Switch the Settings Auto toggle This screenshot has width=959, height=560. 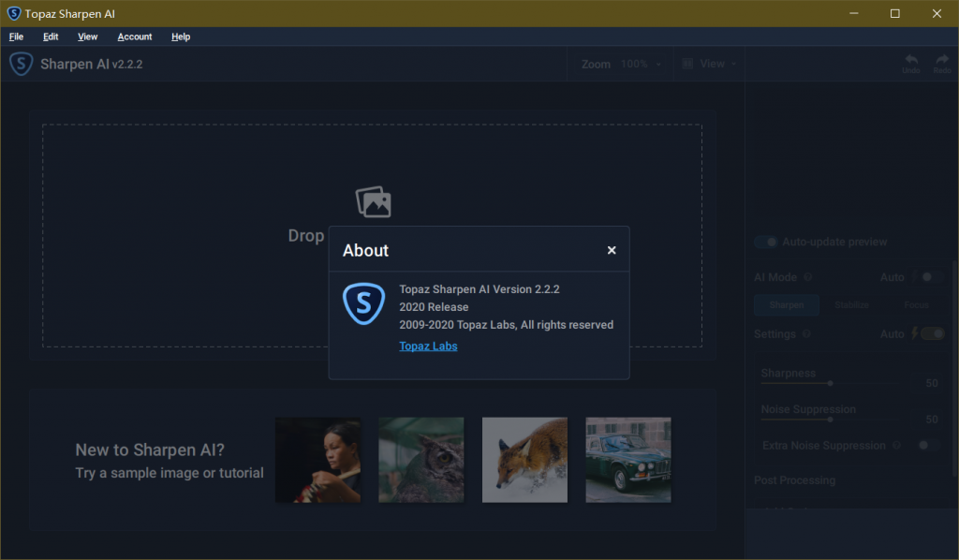pos(932,334)
